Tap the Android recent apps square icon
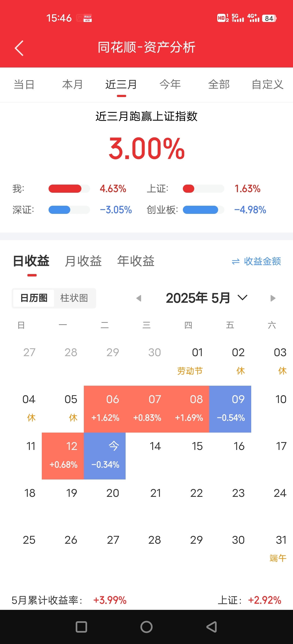The width and height of the screenshot is (293, 644). click(81, 627)
